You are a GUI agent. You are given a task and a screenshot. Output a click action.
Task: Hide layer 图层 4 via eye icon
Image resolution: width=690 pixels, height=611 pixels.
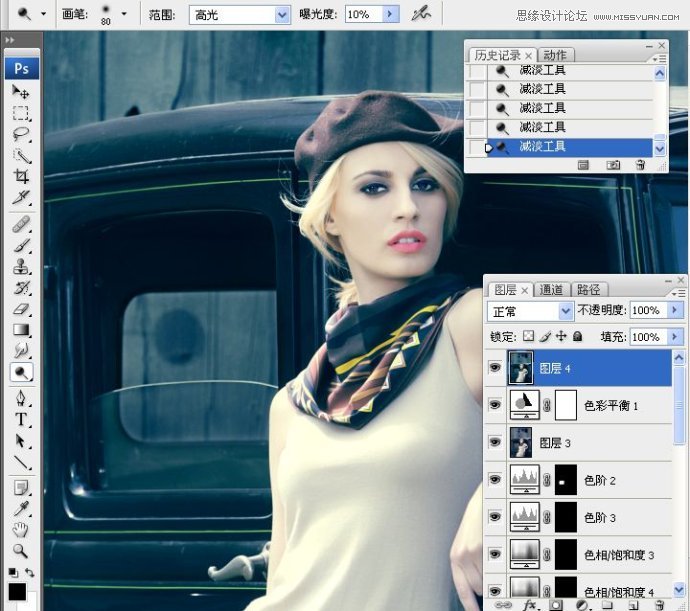point(496,368)
